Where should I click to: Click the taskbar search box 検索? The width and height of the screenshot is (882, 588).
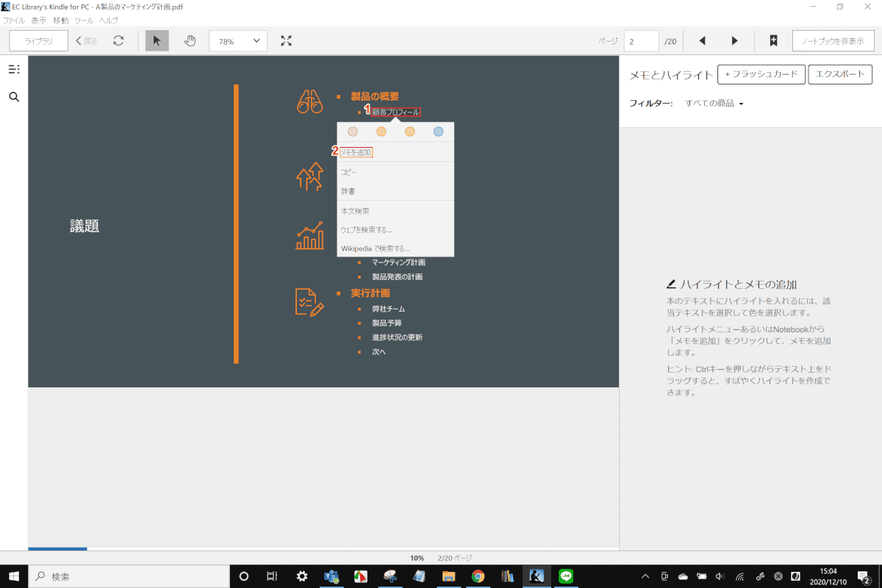tap(129, 576)
